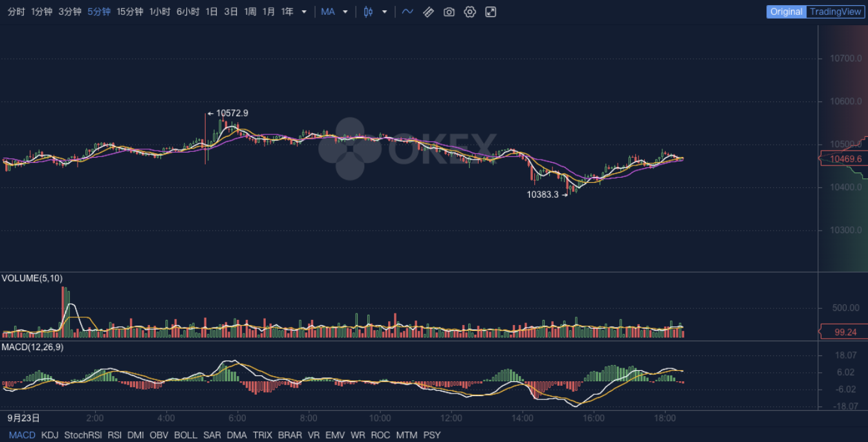The image size is (868, 442).
Task: Switch to the BOLL indicator tab
Action: (x=186, y=435)
